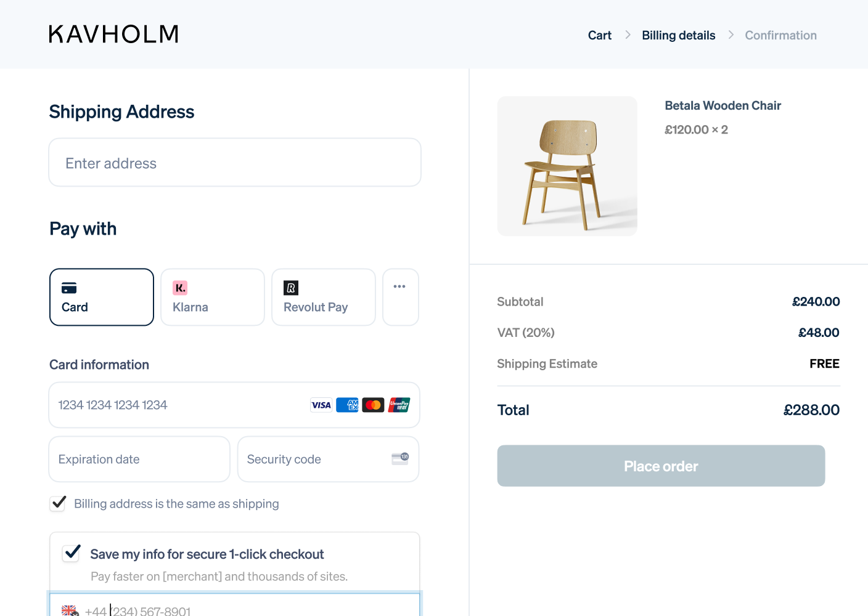
Task: Click the Visa card icon
Action: [x=321, y=405]
